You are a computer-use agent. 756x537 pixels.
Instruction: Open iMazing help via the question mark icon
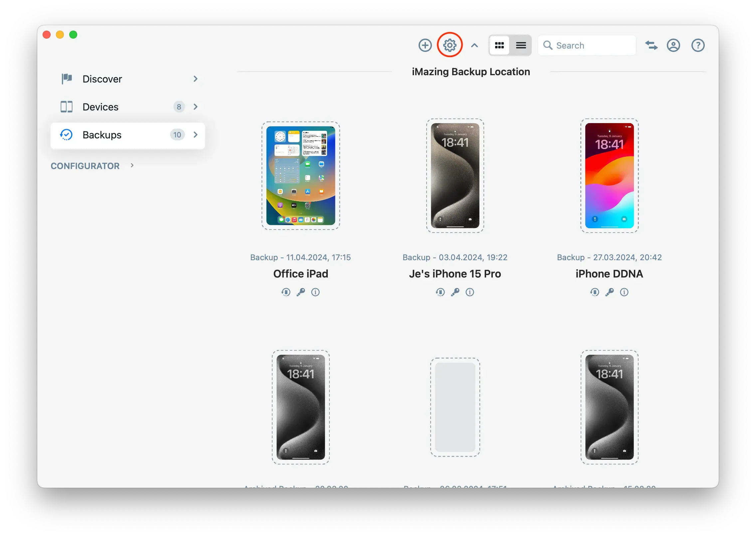(698, 45)
